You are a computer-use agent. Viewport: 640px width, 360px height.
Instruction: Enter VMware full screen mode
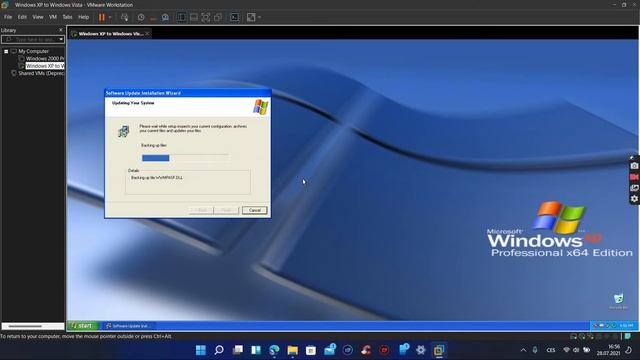tap(206, 17)
